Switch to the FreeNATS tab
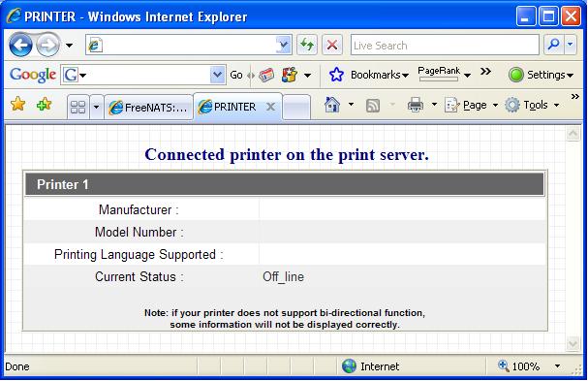588x381 pixels. 148,108
